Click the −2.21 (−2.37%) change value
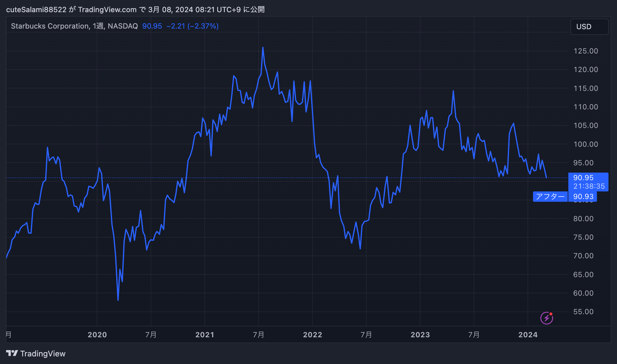The height and width of the screenshot is (364, 617). [192, 26]
